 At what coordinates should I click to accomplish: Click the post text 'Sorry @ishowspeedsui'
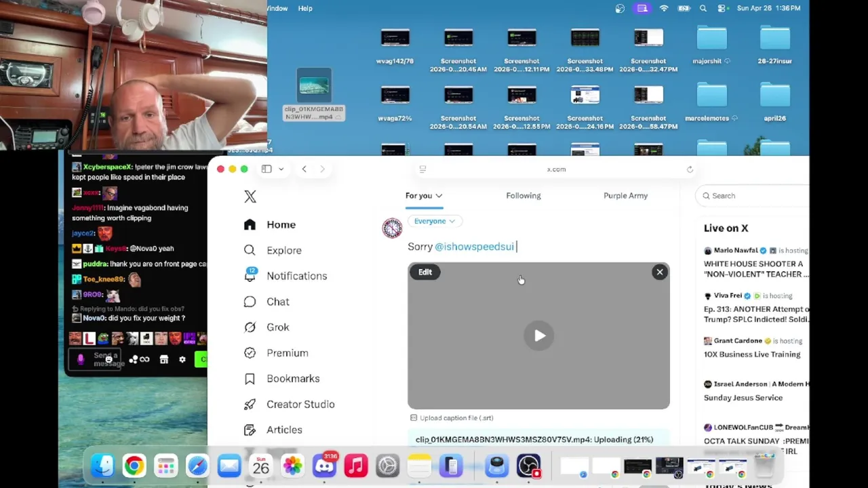tap(461, 247)
